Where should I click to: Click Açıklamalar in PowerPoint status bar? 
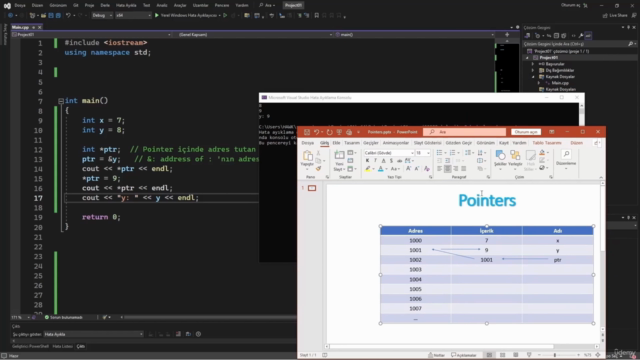pos(464,355)
